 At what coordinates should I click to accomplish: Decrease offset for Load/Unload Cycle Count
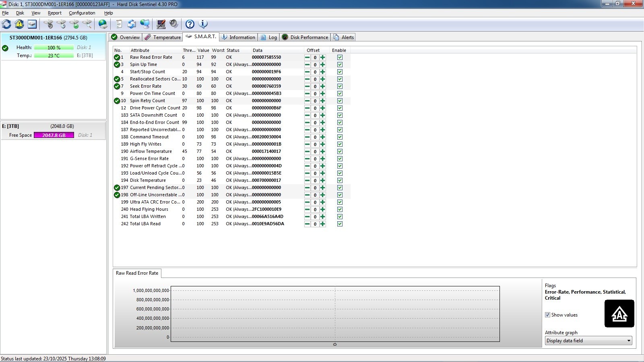(308, 173)
